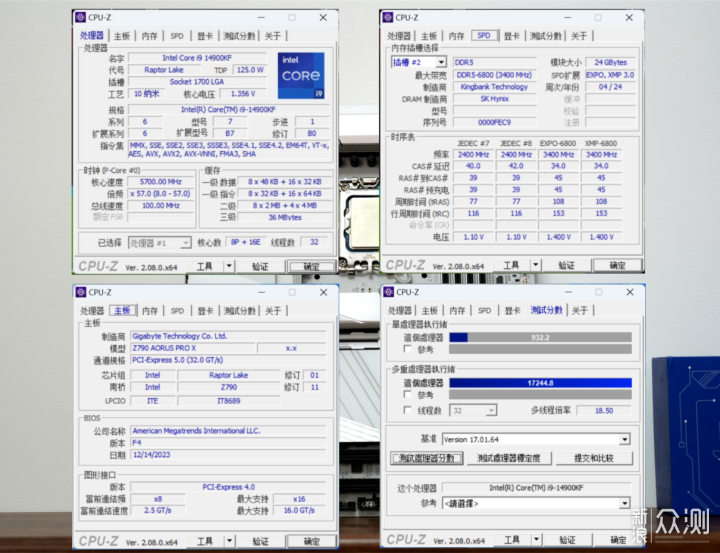
Task: Click BIOS date 12/14/2023 field
Action: [x=228, y=455]
